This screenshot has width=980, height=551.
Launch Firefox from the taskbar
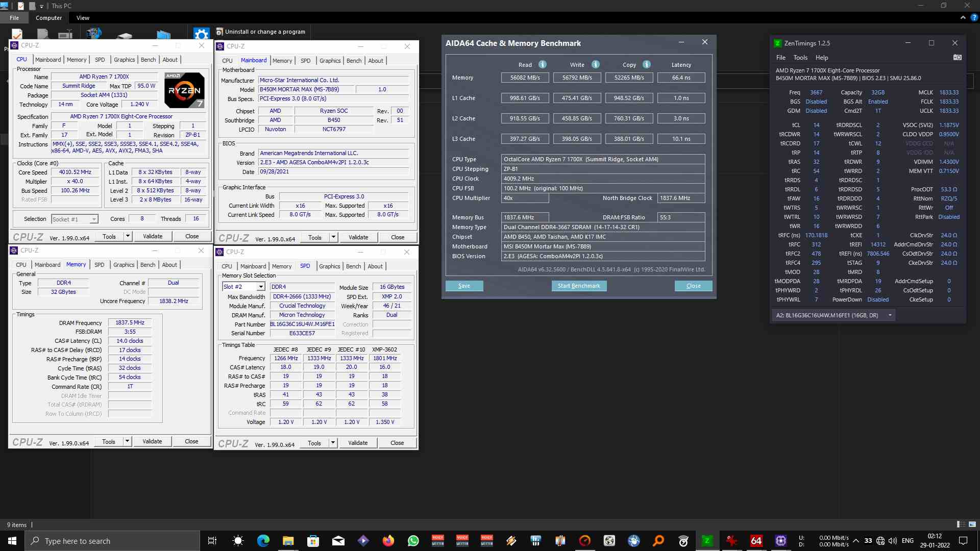point(388,541)
